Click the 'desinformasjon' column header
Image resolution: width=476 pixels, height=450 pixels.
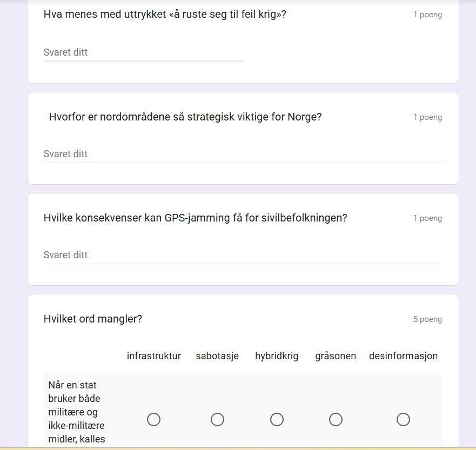click(x=403, y=356)
